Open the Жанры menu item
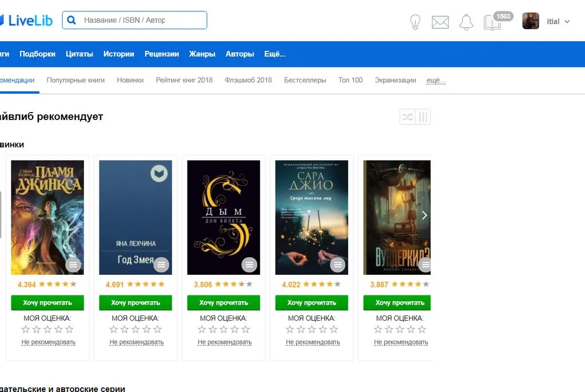 pos(202,54)
